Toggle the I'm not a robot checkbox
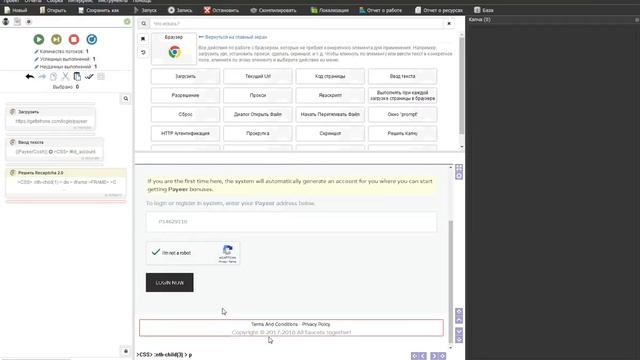The height and width of the screenshot is (360, 640). tap(156, 252)
